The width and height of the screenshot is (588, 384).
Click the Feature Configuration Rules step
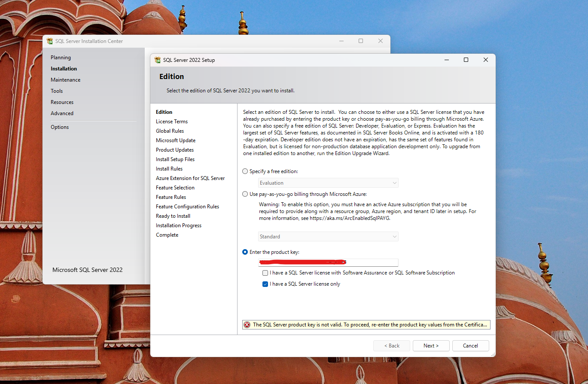[187, 207]
